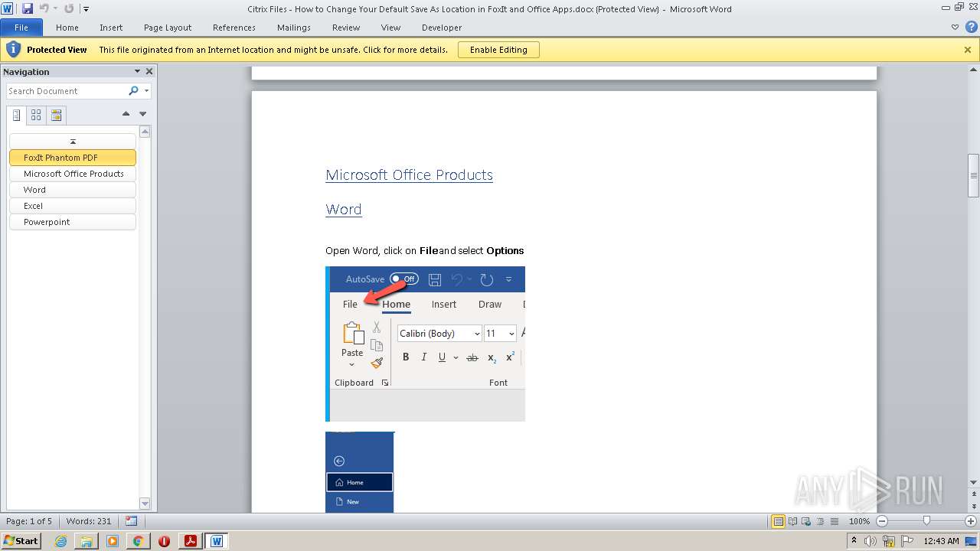Image resolution: width=980 pixels, height=551 pixels.
Task: Click the macro recording icon in status bar
Action: [x=131, y=521]
